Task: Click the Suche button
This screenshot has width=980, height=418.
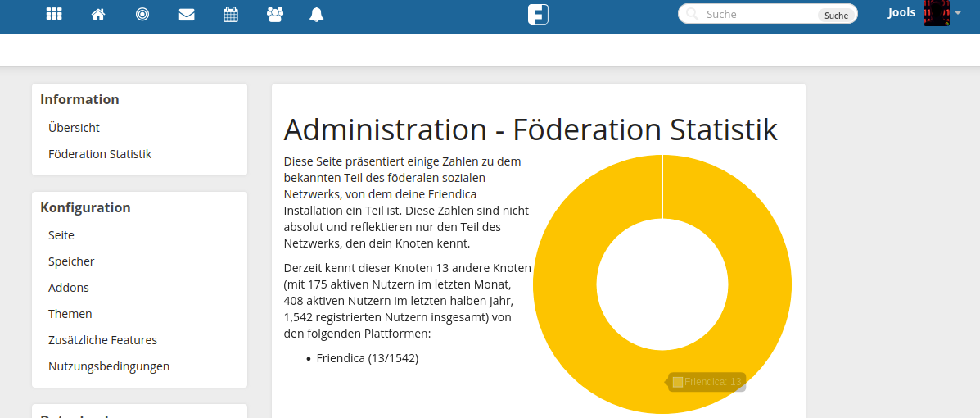Action: pyautogui.click(x=836, y=15)
